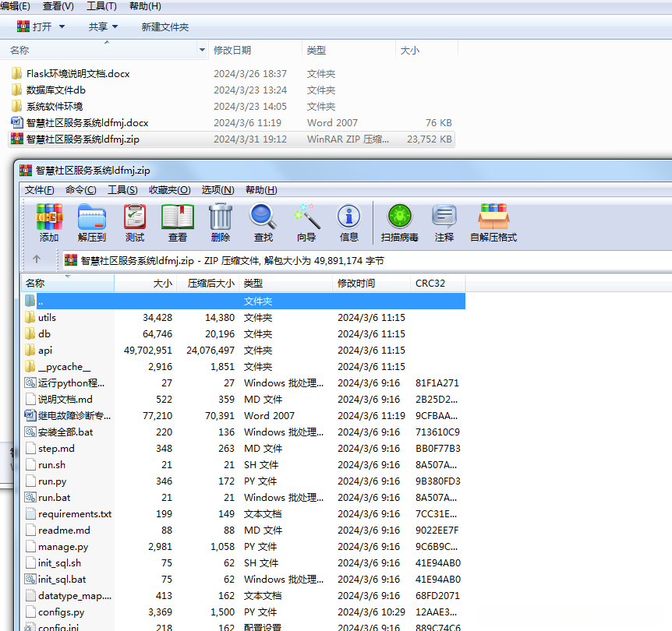Click the 自解压格式 (SFX) toolbar icon
This screenshot has width=672, height=631.
point(493,222)
